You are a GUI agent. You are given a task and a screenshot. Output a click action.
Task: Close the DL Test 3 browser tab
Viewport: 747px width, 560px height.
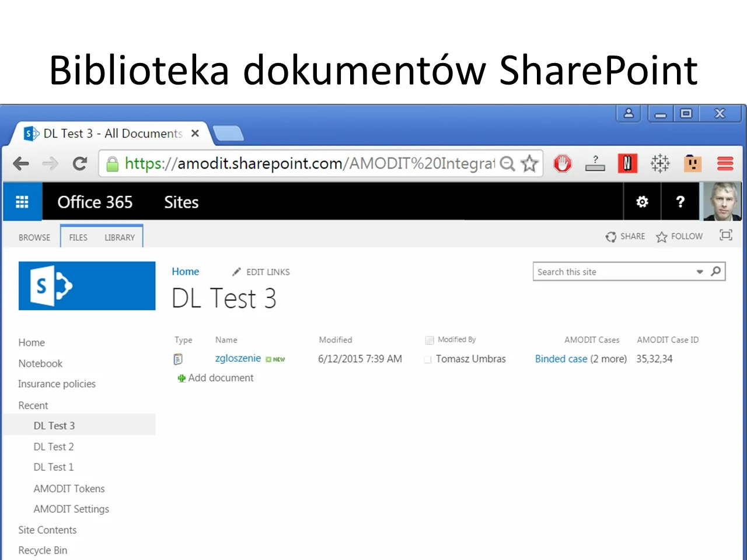click(x=195, y=134)
